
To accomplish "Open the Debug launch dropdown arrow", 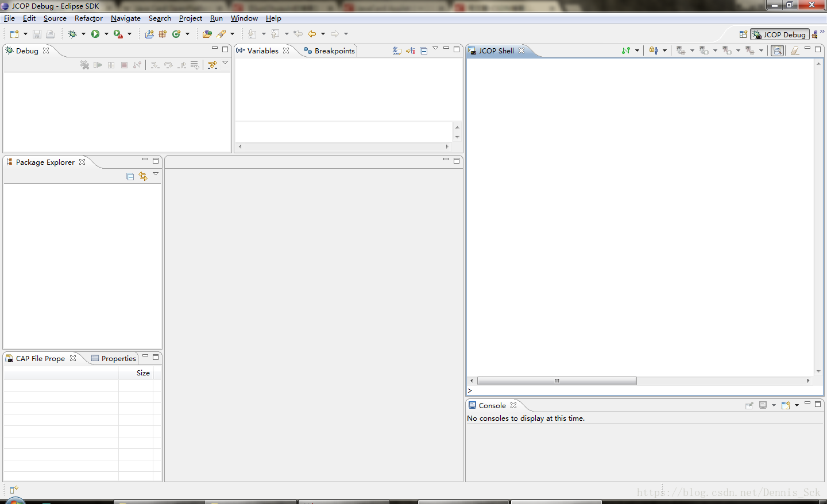I will tap(83, 34).
